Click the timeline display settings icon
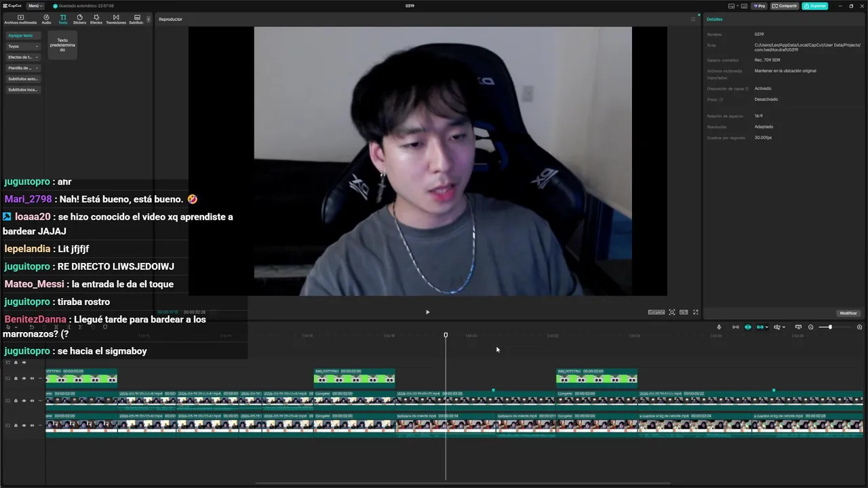This screenshot has width=868, height=488. pos(798,327)
